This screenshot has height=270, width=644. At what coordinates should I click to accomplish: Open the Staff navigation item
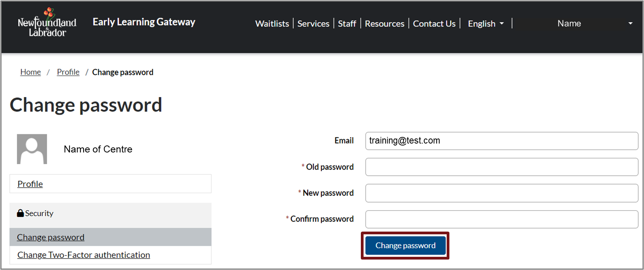coord(347,24)
